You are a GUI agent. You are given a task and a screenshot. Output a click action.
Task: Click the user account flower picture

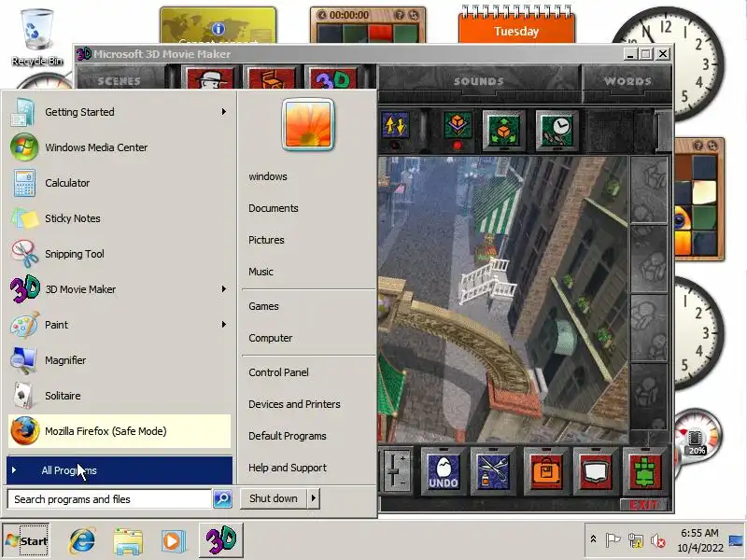[x=308, y=125]
